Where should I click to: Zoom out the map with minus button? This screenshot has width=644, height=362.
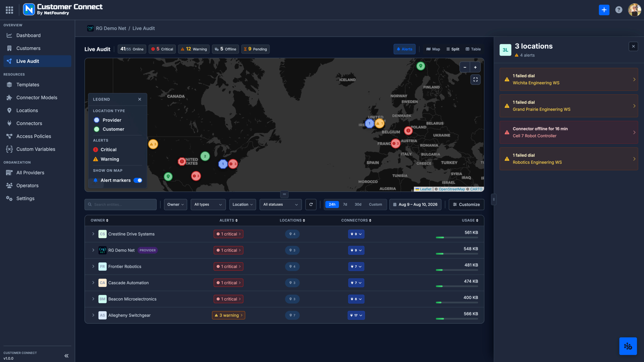[465, 67]
